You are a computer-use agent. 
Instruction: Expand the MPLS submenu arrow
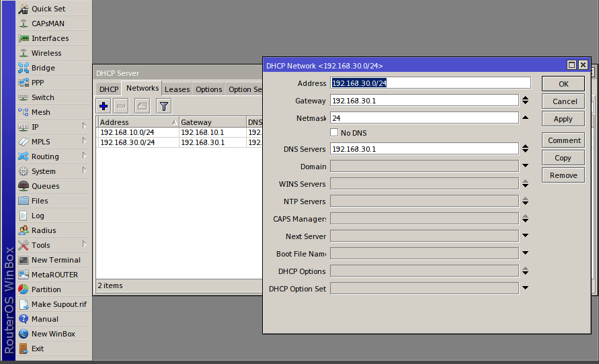pos(85,141)
